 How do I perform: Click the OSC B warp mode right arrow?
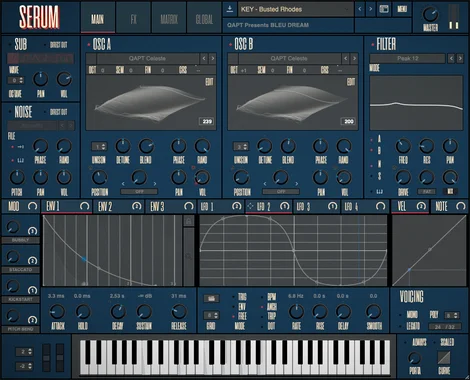[297, 184]
